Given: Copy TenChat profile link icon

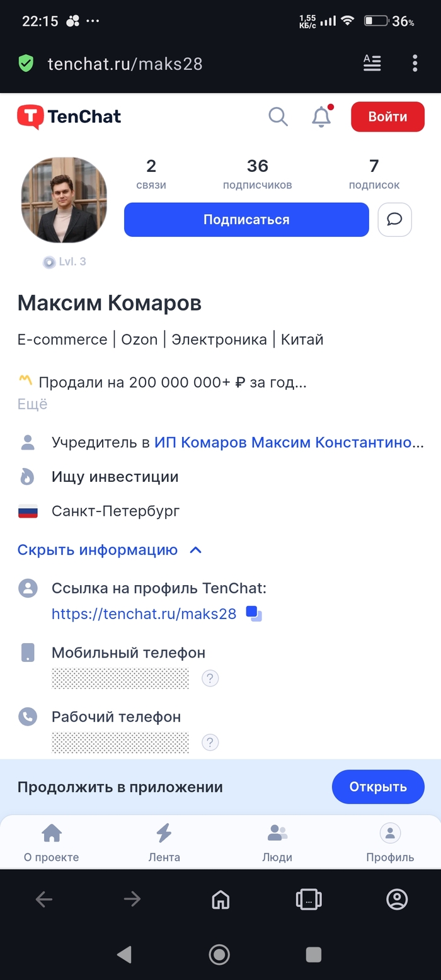Looking at the screenshot, I should coord(254,613).
